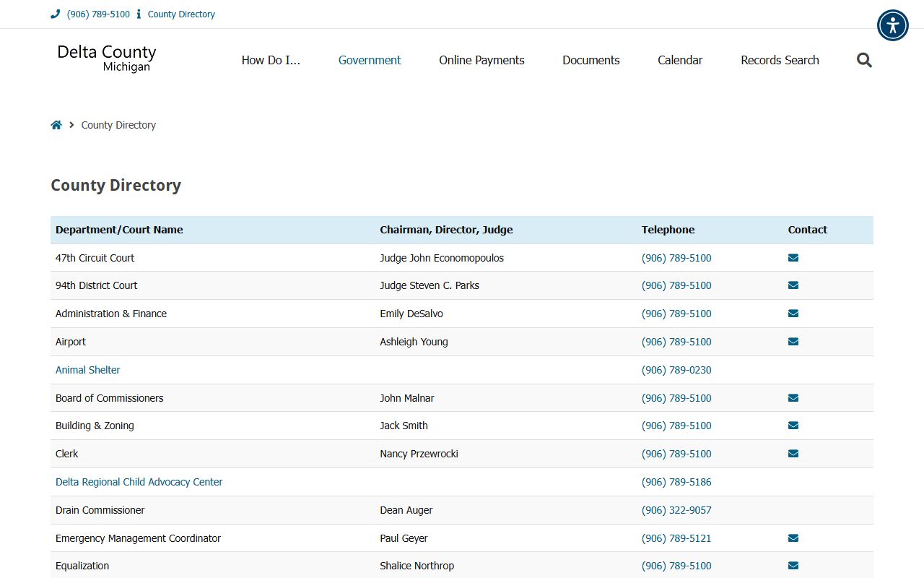Viewport: 924px width, 578px height.
Task: Click the info icon beside County Directory
Action: [x=139, y=14]
